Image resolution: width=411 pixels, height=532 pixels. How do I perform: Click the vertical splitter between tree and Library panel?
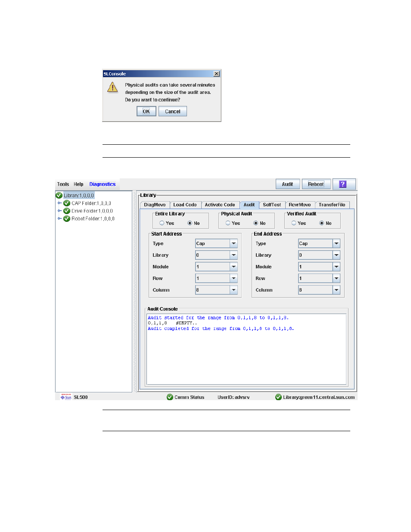tap(134, 292)
